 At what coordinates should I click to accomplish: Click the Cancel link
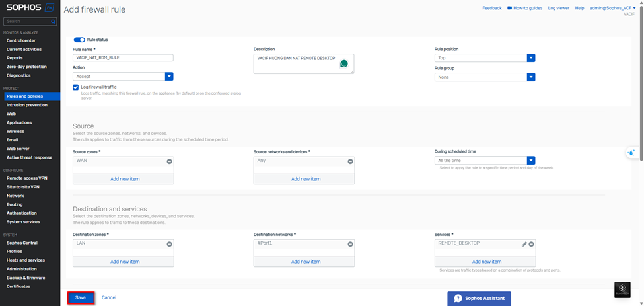click(x=109, y=298)
